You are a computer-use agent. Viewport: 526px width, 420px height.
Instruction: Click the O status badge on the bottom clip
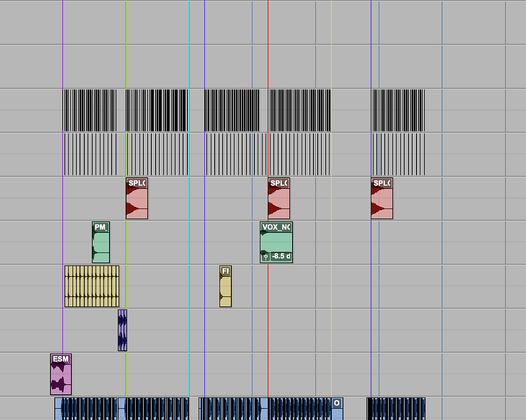click(335, 402)
